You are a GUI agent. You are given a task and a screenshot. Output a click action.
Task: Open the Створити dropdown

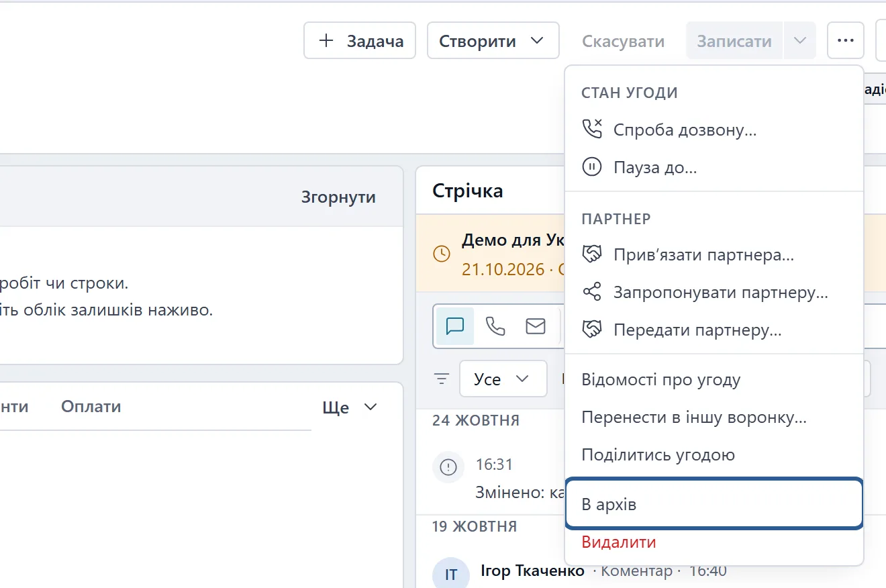point(493,41)
